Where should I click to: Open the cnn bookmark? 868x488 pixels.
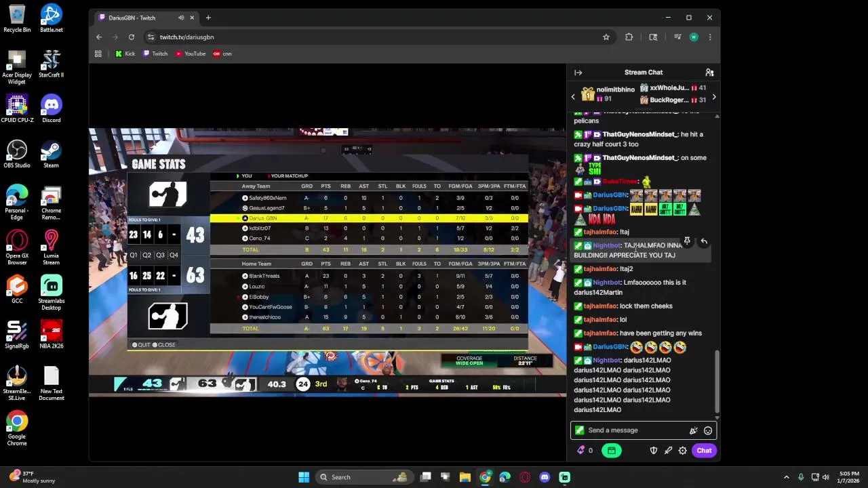222,54
